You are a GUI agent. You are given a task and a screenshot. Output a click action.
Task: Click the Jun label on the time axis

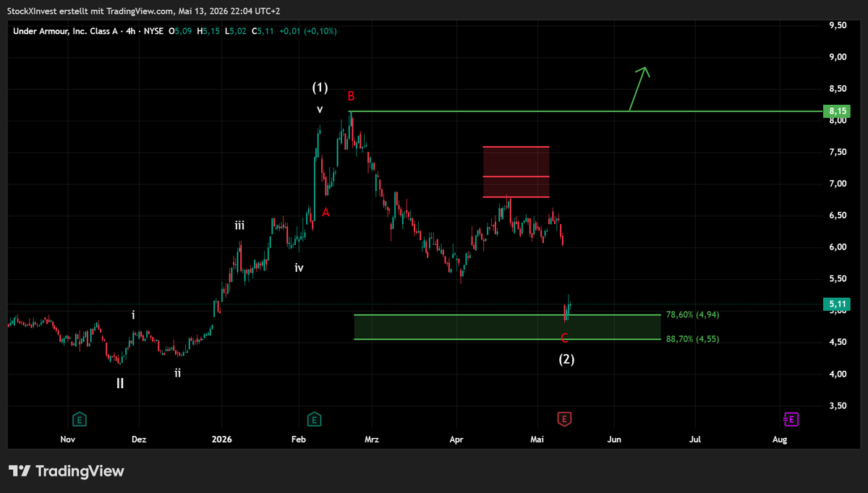tap(614, 439)
